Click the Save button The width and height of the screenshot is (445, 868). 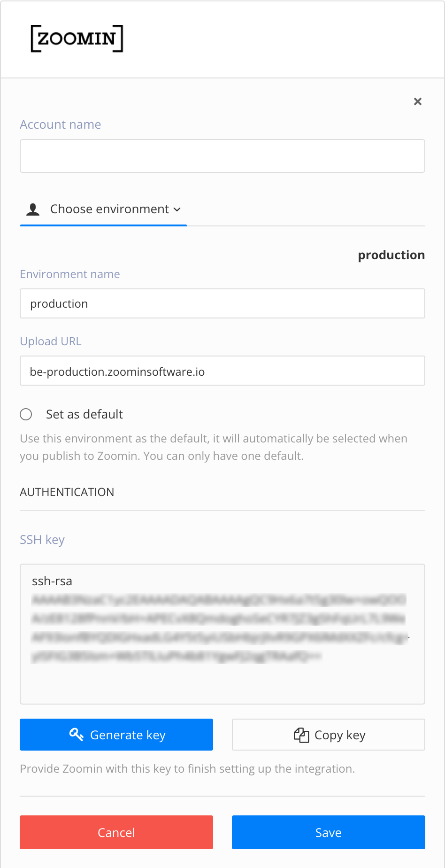click(328, 832)
